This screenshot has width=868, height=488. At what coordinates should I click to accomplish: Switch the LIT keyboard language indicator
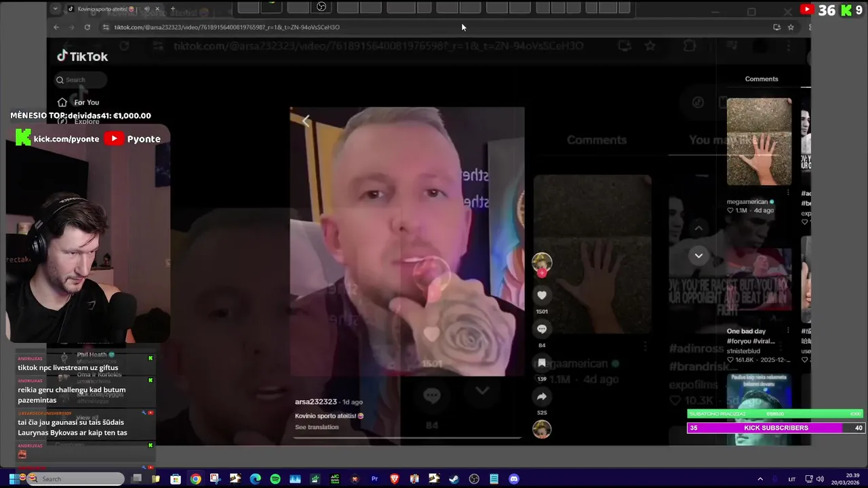[x=792, y=479]
